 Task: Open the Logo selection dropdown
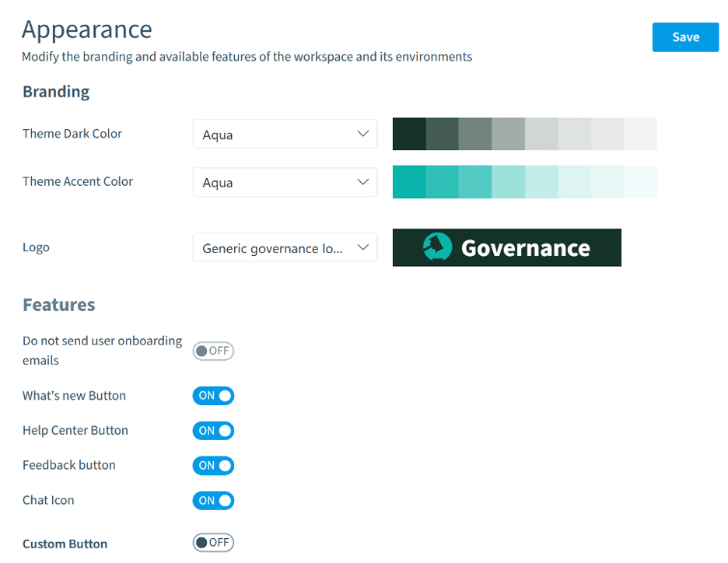(x=285, y=247)
